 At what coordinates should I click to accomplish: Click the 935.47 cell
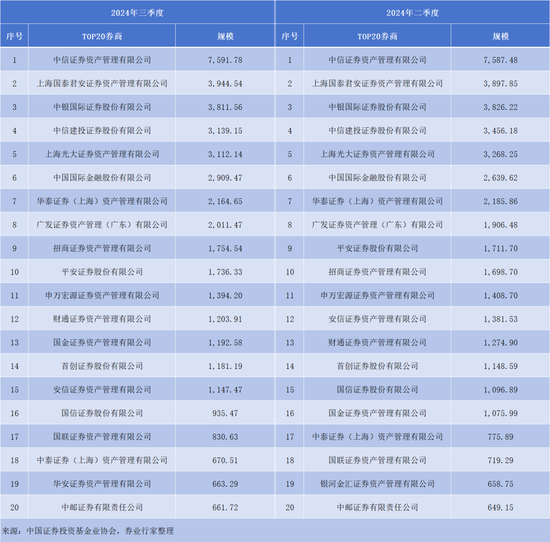click(x=225, y=413)
